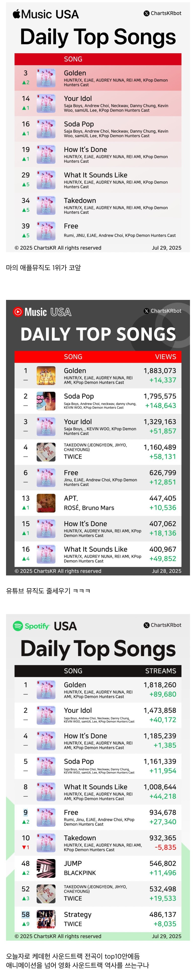The image size is (196, 980).
Task: Select the Your Idol title in Apple Music chart
Action: pos(78,99)
